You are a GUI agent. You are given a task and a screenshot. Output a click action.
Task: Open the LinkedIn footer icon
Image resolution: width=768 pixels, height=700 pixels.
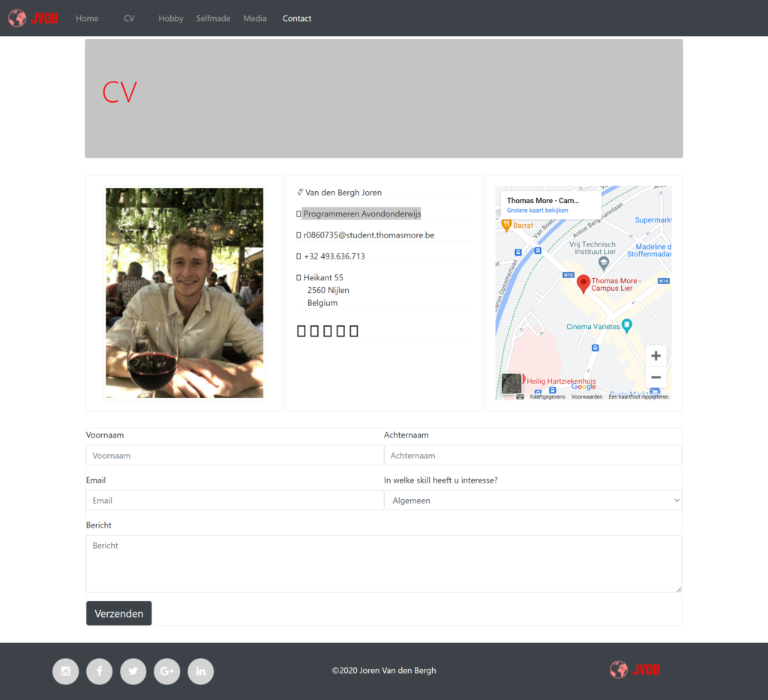201,671
